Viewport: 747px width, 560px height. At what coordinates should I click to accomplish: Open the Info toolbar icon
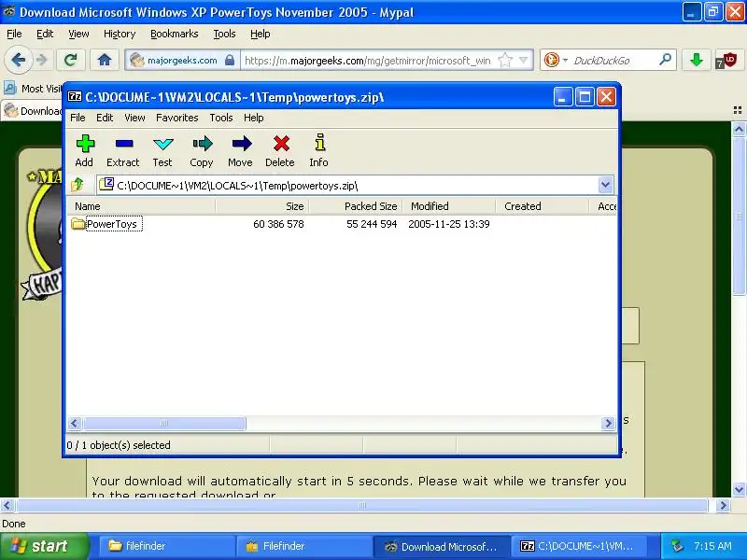point(318,150)
